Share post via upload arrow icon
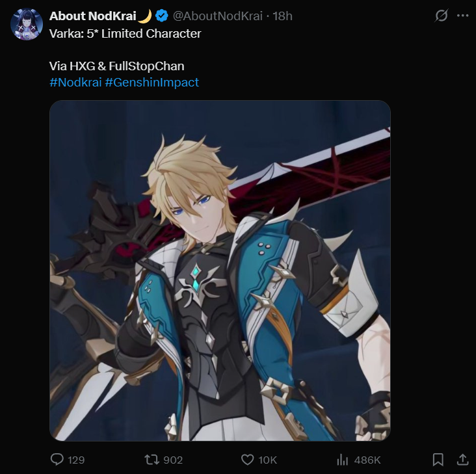 (462, 460)
